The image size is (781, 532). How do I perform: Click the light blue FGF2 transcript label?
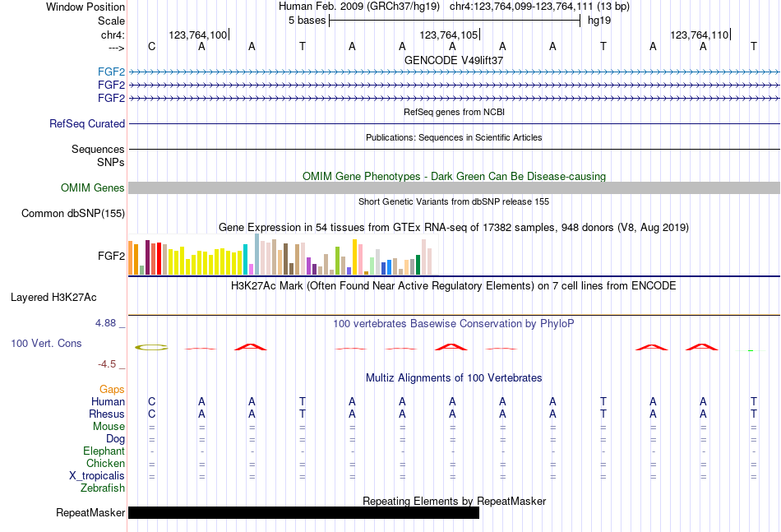point(111,72)
